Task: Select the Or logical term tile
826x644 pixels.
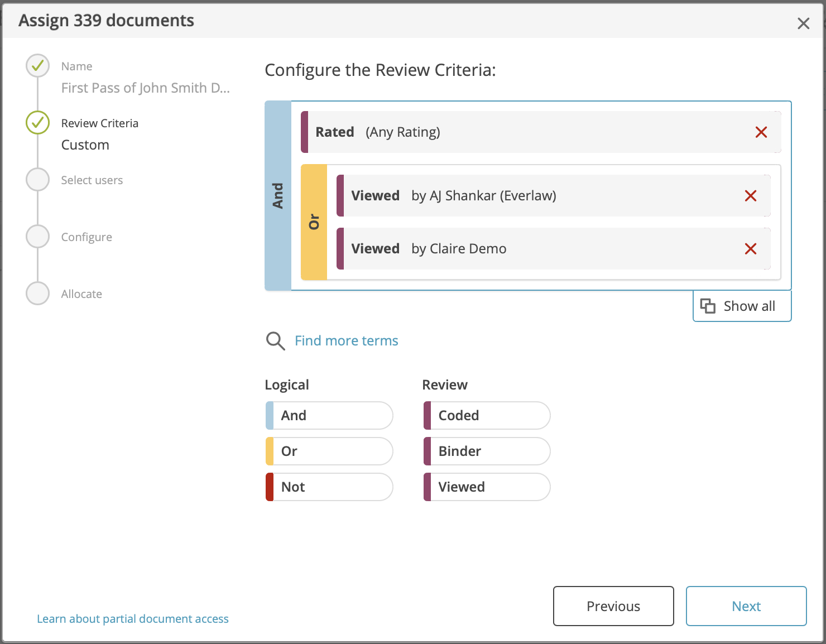Action: [x=329, y=451]
